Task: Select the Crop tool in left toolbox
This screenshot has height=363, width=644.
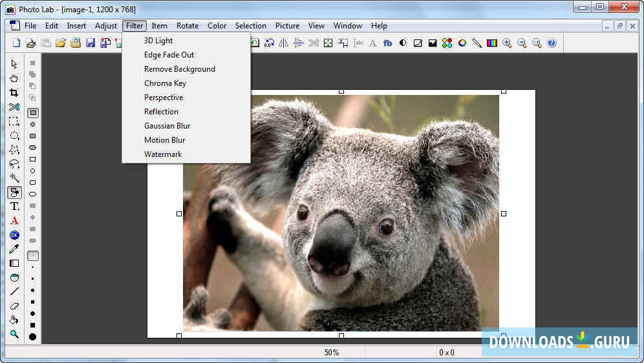Action: (14, 92)
